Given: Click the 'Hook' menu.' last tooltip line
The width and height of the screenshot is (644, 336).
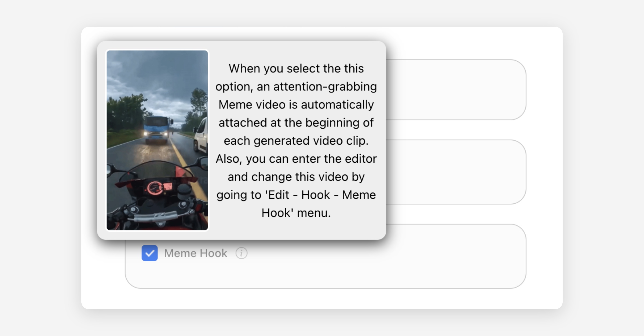Looking at the screenshot, I should 296,213.
